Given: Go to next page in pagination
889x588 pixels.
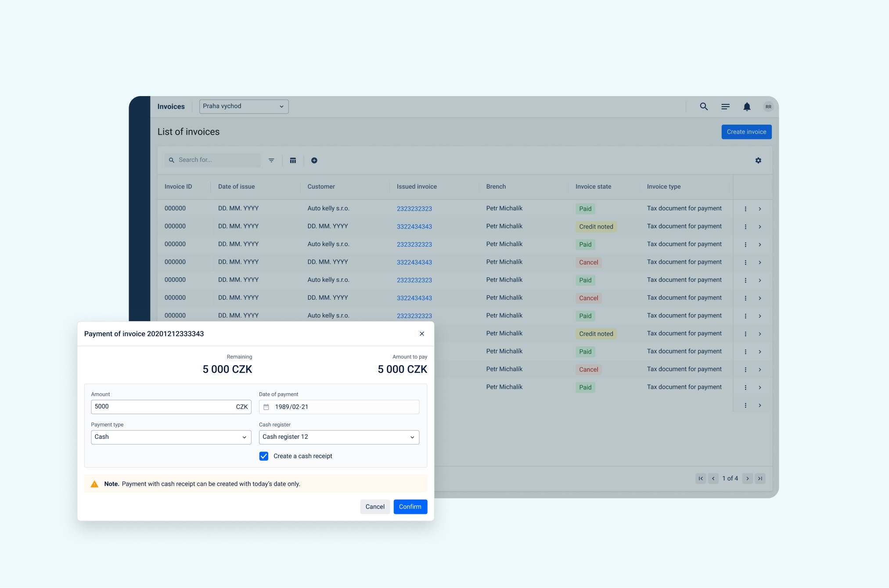Looking at the screenshot, I should coord(748,478).
